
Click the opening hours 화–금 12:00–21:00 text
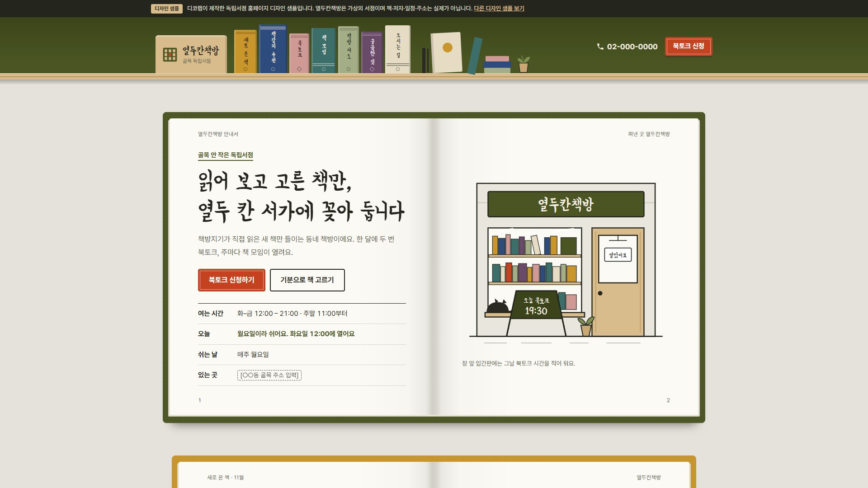click(292, 314)
